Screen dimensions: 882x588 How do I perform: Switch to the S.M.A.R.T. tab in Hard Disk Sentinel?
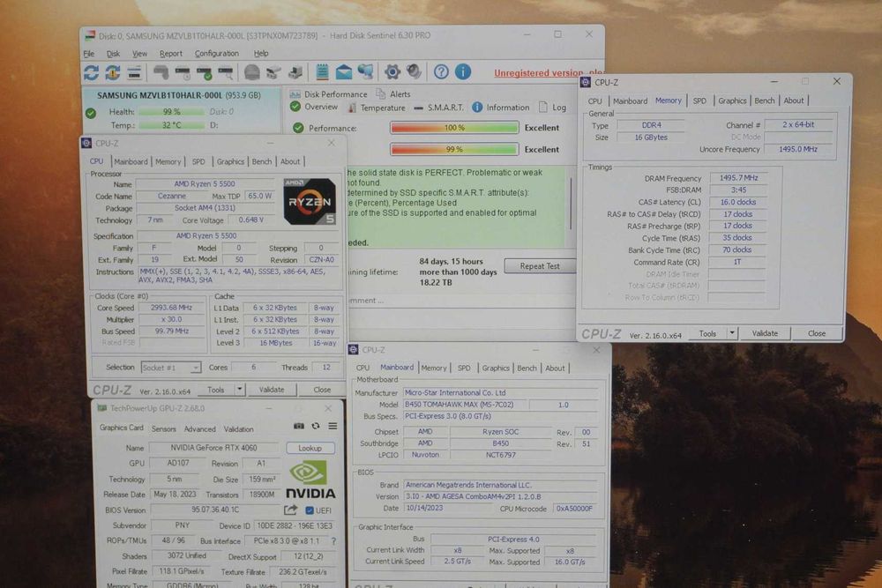[x=438, y=108]
